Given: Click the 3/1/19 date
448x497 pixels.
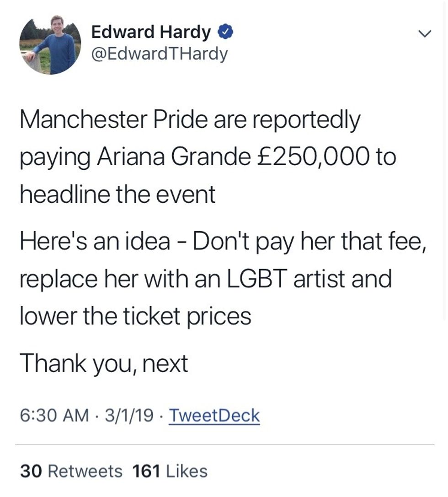Looking at the screenshot, I should pyautogui.click(x=129, y=416).
